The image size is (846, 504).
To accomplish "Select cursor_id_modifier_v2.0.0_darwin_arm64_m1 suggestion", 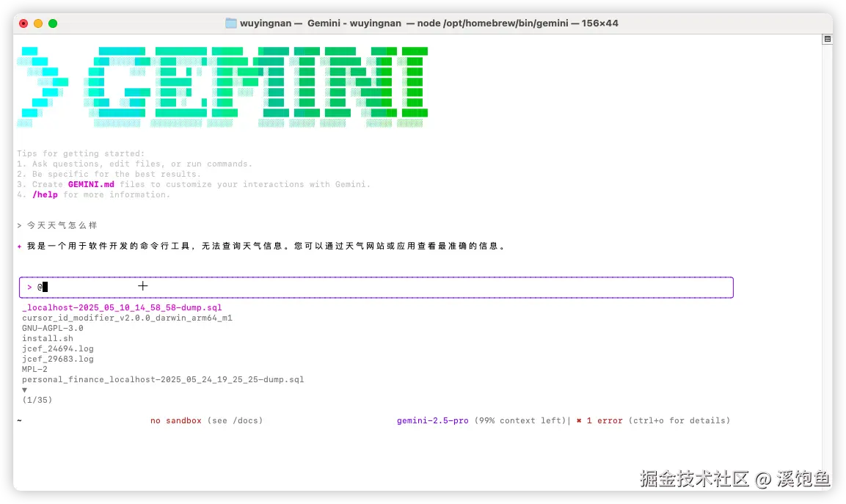I will [x=127, y=318].
